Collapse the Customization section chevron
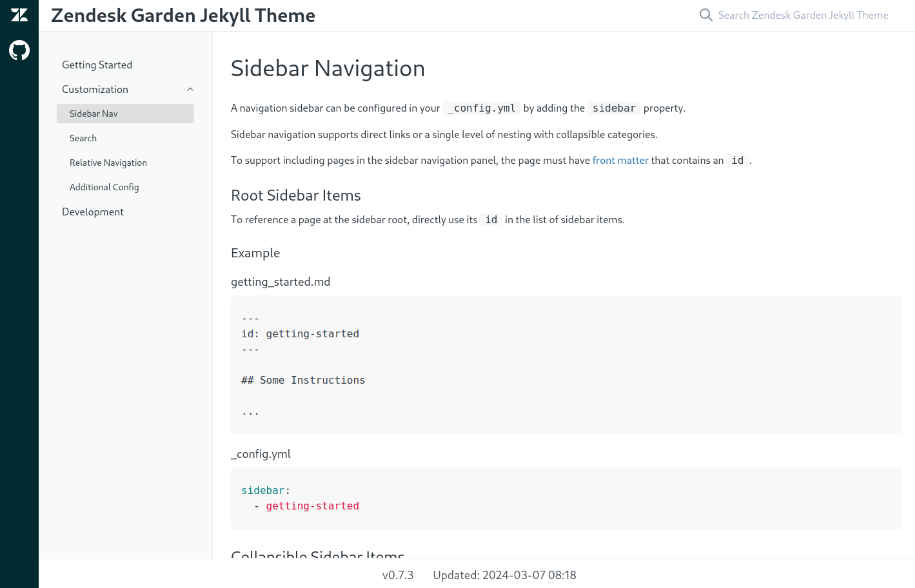This screenshot has height=588, width=915. [x=191, y=89]
